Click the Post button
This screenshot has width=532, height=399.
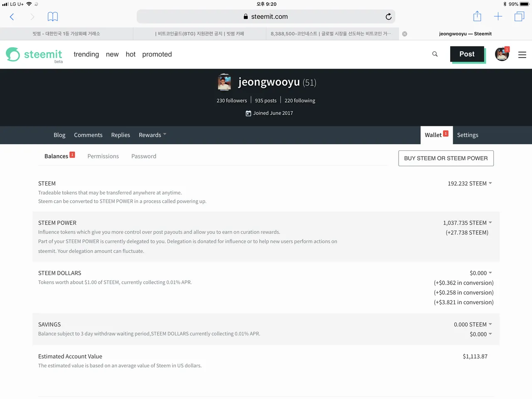[467, 54]
